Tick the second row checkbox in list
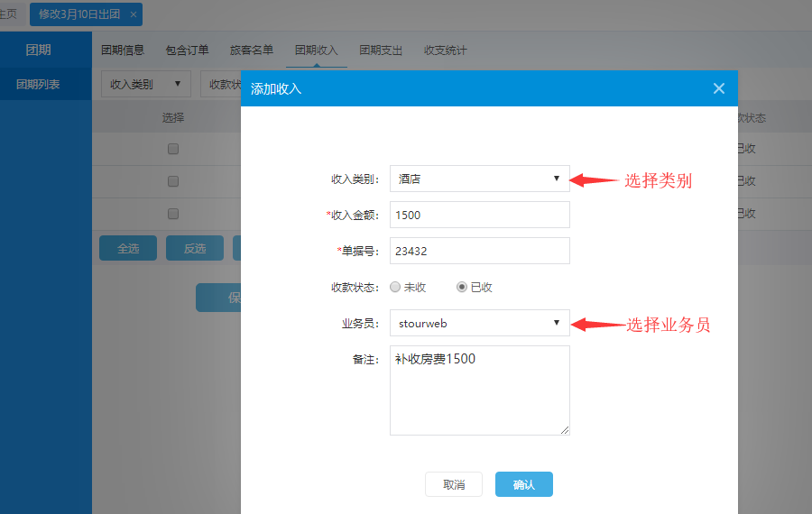Screen dimensions: 812x514 click(x=173, y=181)
